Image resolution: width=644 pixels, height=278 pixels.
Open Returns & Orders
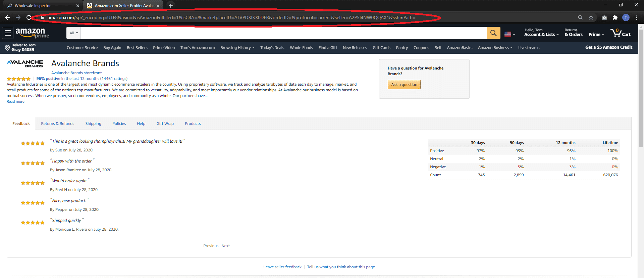[x=574, y=33]
